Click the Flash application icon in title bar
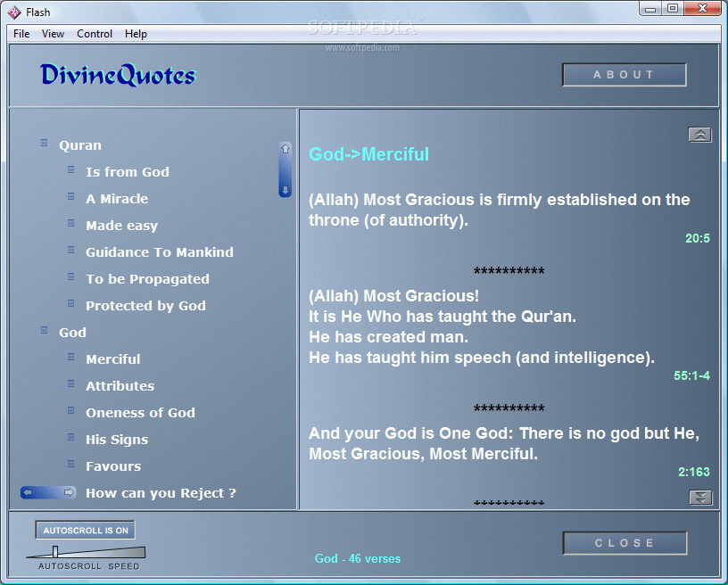The image size is (728, 585). [14, 12]
